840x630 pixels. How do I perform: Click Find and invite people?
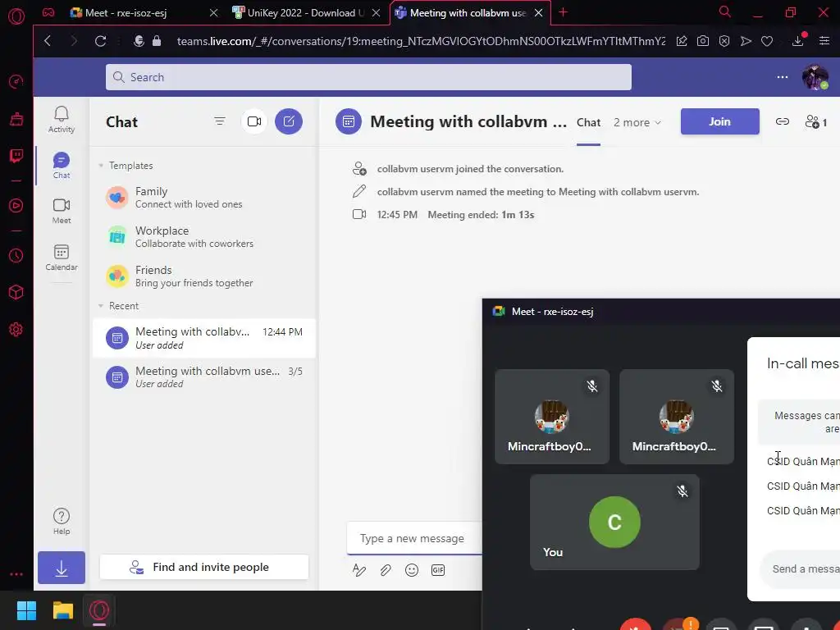click(204, 568)
